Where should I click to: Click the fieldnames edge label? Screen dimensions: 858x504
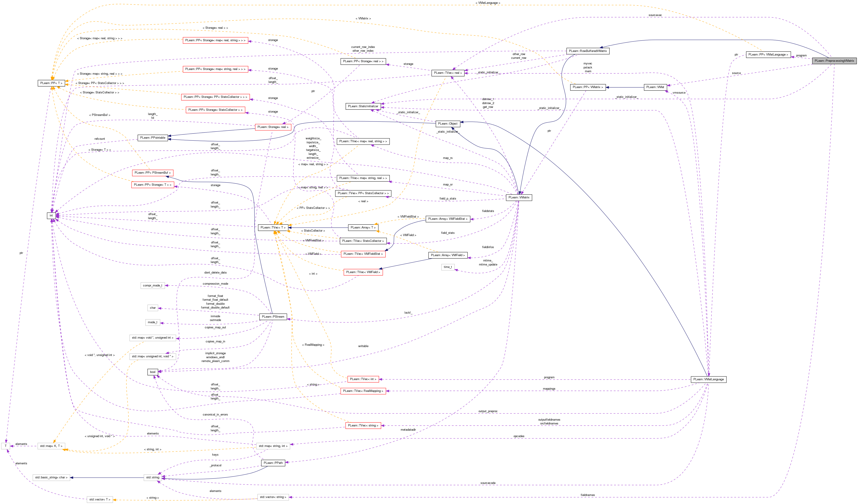point(588,495)
